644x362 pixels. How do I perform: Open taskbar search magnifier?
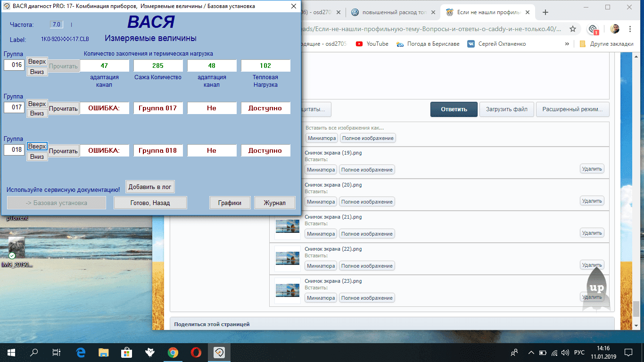point(34,352)
